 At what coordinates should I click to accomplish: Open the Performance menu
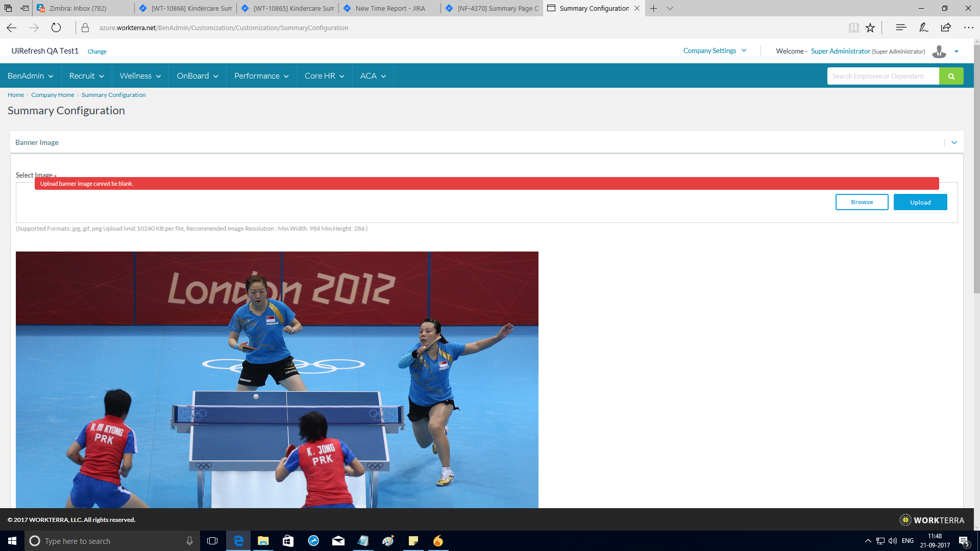point(261,76)
